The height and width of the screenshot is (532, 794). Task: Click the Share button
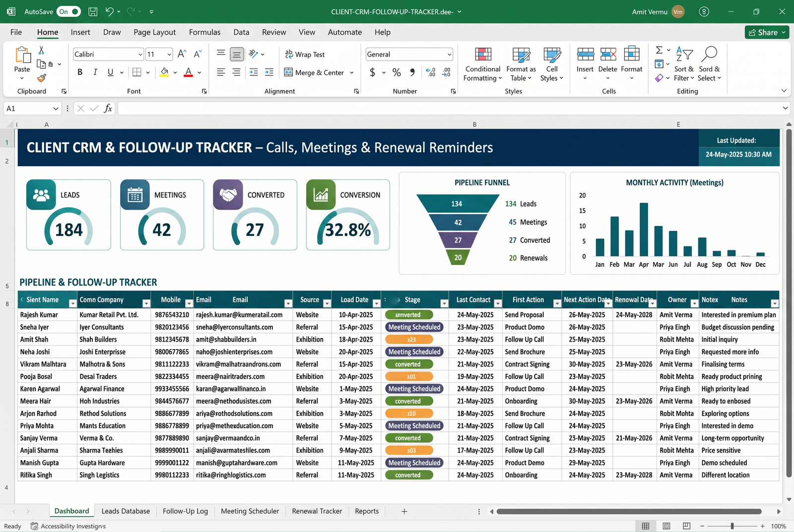(767, 32)
